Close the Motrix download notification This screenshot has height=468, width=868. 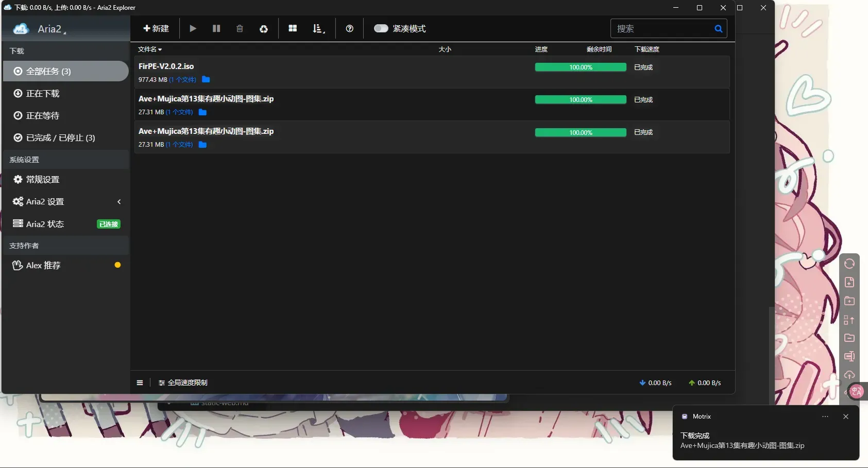(845, 417)
